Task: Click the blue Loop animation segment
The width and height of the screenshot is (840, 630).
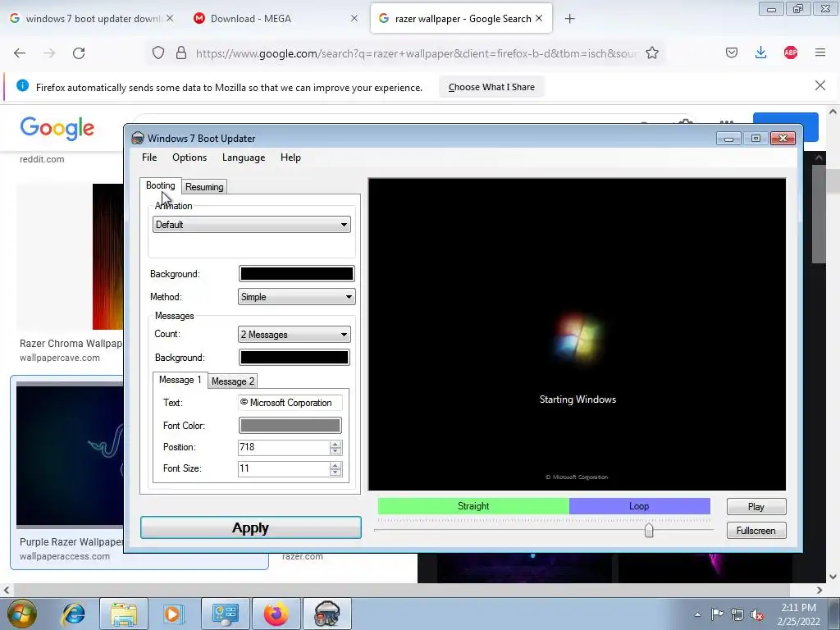Action: (639, 505)
